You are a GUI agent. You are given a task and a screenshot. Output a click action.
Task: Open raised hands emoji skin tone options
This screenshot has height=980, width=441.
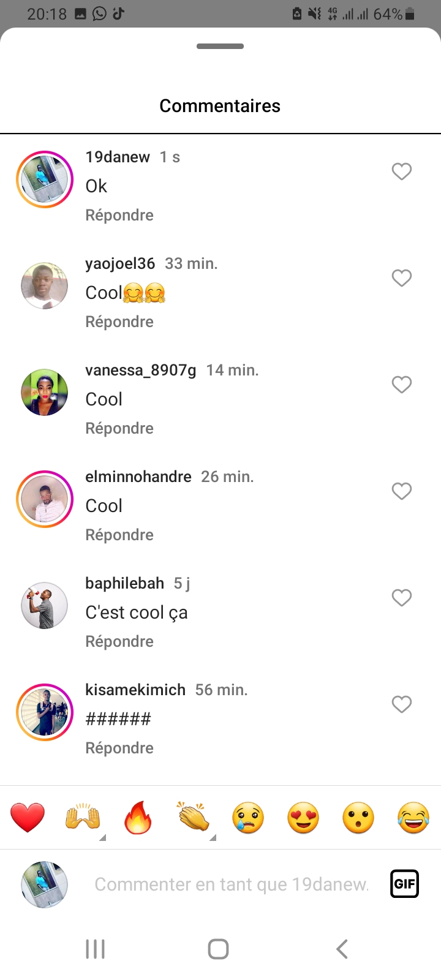pyautogui.click(x=102, y=837)
